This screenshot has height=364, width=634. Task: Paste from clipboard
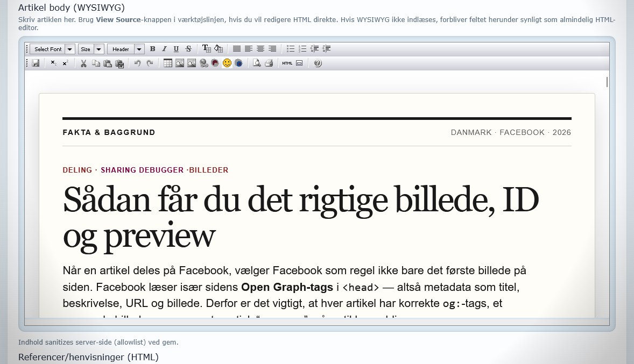coord(108,63)
